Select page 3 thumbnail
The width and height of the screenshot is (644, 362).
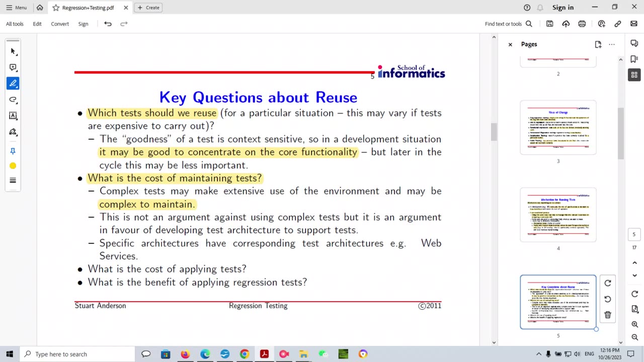click(x=558, y=128)
